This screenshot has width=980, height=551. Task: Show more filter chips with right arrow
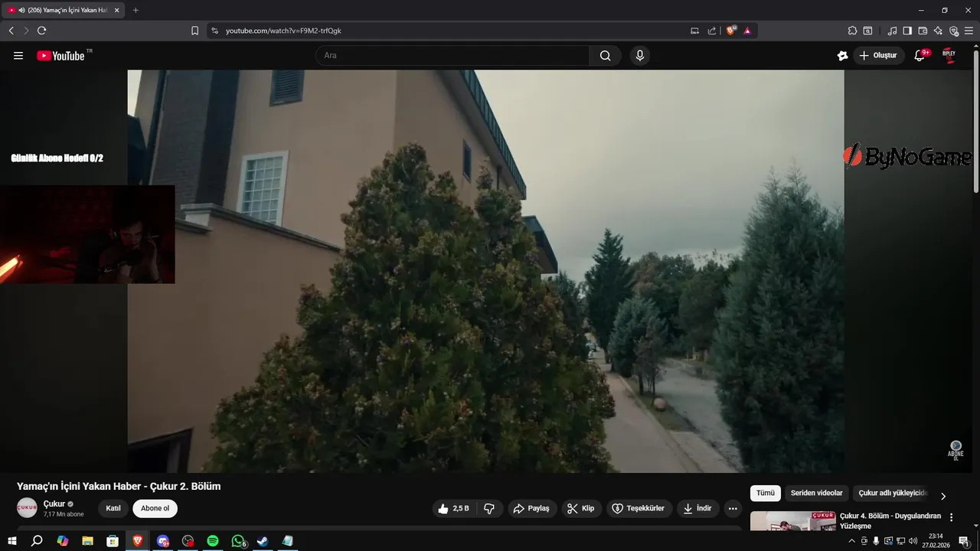coord(943,496)
